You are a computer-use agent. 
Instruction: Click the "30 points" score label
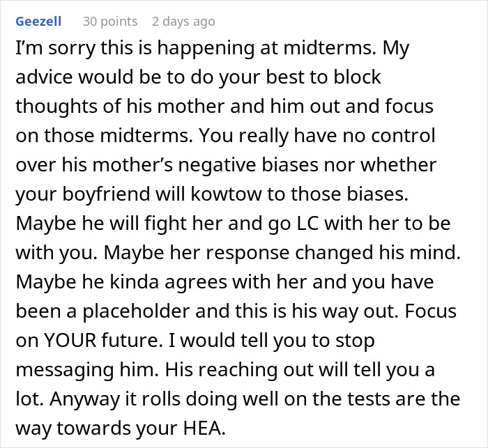coord(110,22)
